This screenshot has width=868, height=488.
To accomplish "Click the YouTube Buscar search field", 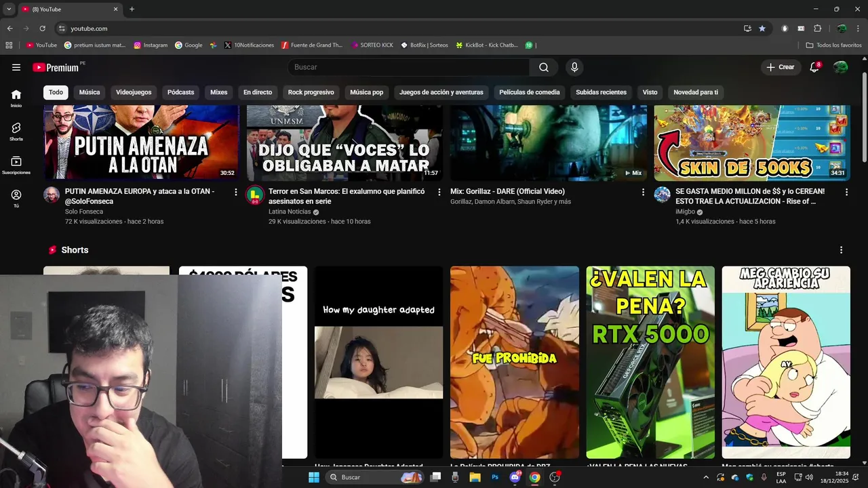I will click(408, 67).
